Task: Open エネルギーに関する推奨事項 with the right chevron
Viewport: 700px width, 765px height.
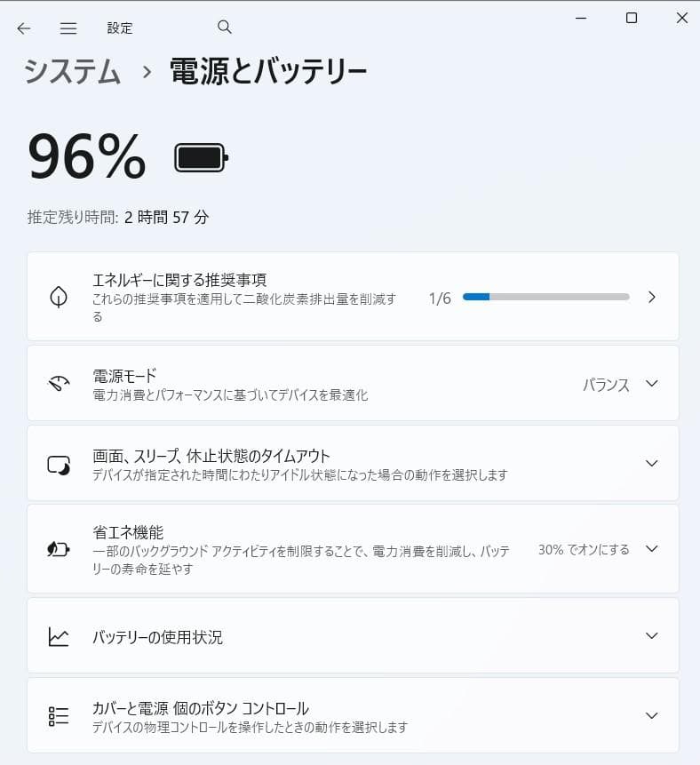Action: pyautogui.click(x=653, y=297)
